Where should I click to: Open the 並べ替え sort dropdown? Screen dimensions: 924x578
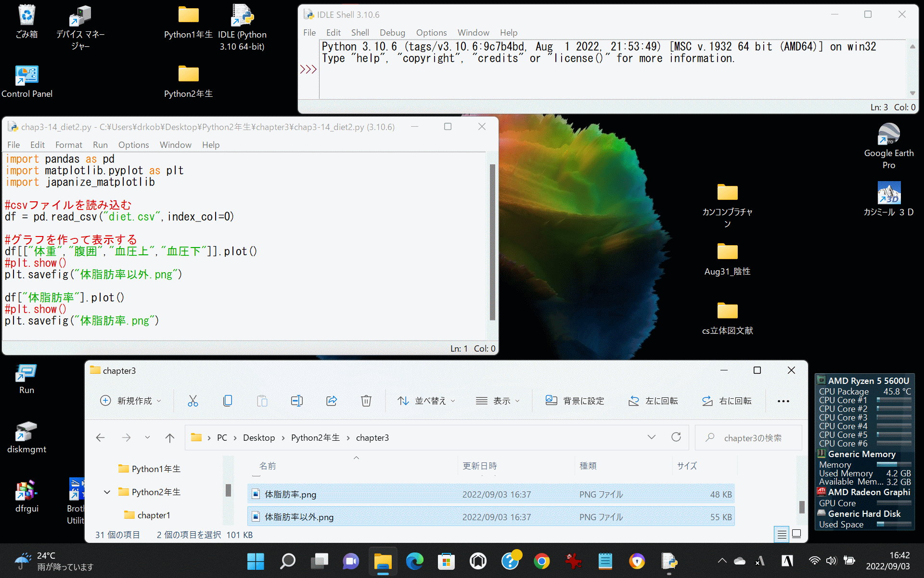coord(426,401)
